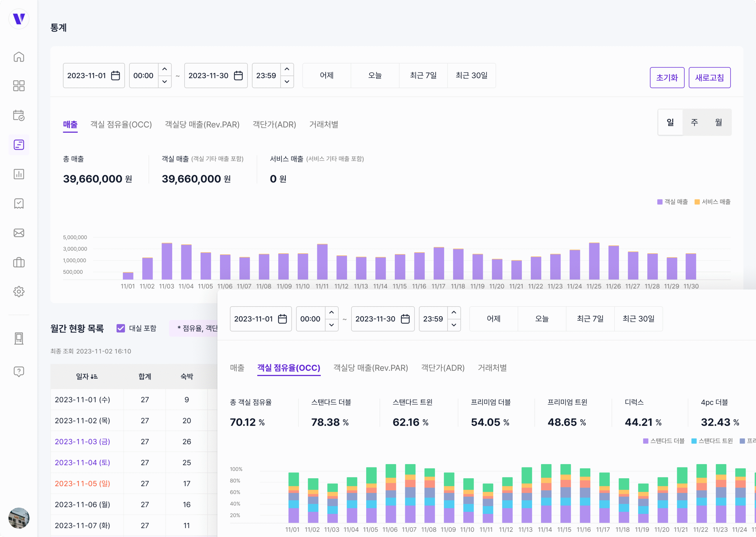Click the home icon in sidebar
The height and width of the screenshot is (537, 756).
coord(19,57)
